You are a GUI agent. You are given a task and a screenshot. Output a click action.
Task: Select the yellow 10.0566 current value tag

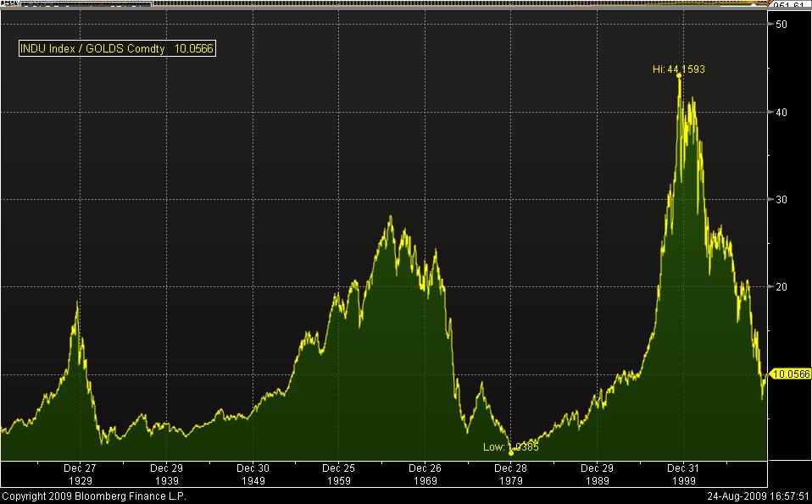click(x=792, y=374)
